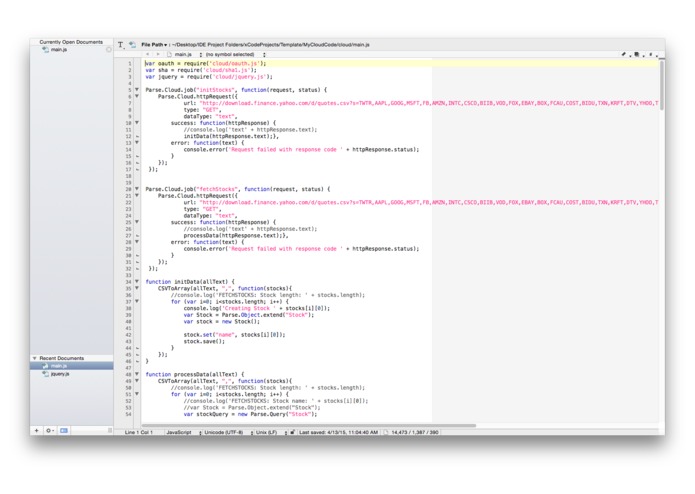Click the document statistics '14,473 / 1,387 / 390'
Image resolution: width=695 pixels, height=494 pixels.
(414, 432)
